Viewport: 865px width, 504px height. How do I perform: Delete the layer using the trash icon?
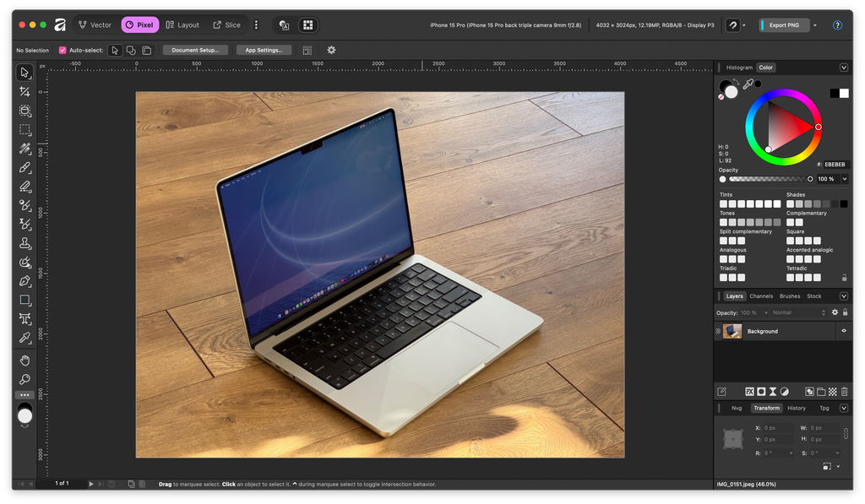coord(844,391)
